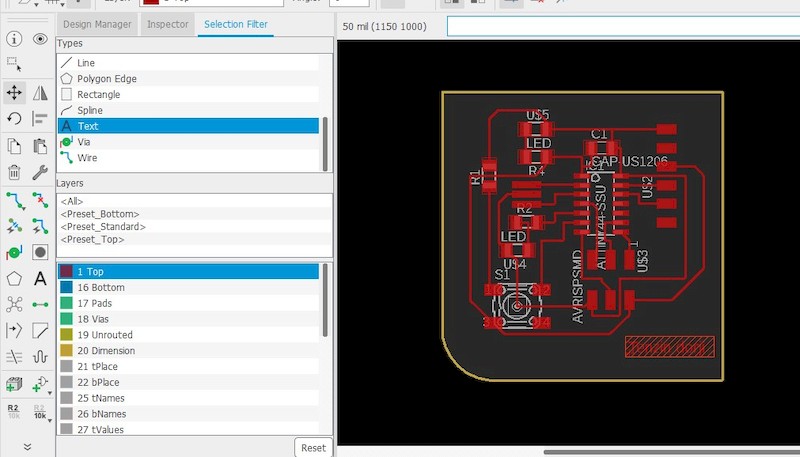Click the Reset button
Image resolution: width=800 pixels, height=457 pixels.
[313, 448]
